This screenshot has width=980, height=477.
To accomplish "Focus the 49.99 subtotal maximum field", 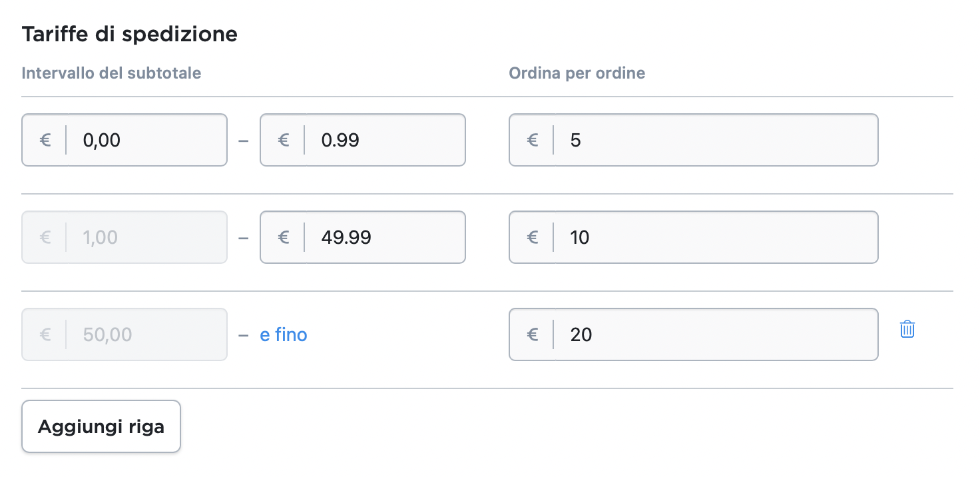I will tap(385, 237).
